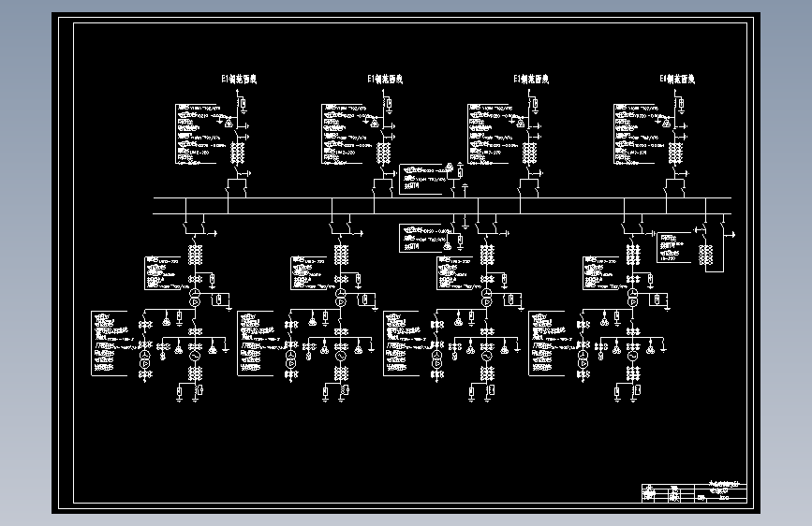Select the boxed annotation above the double busbar

coord(421,179)
